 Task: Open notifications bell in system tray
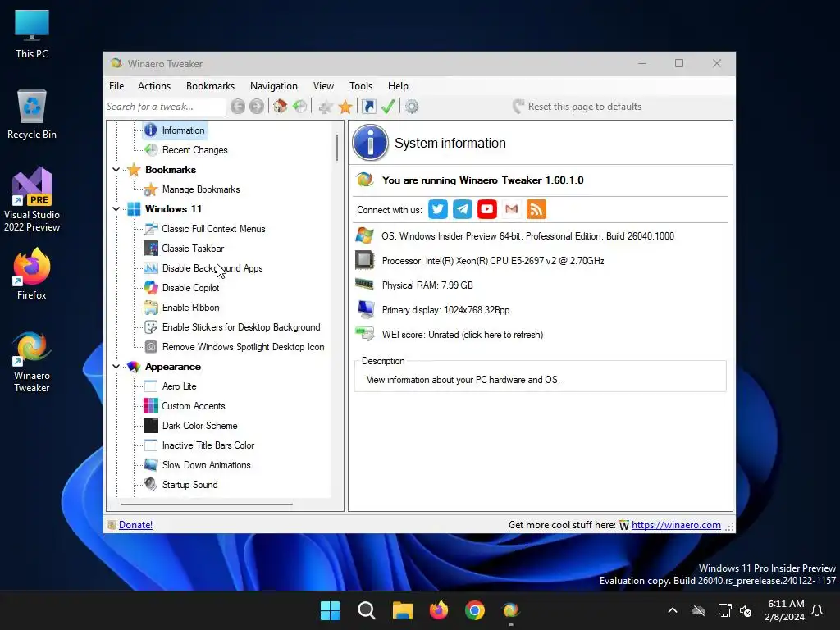818,610
